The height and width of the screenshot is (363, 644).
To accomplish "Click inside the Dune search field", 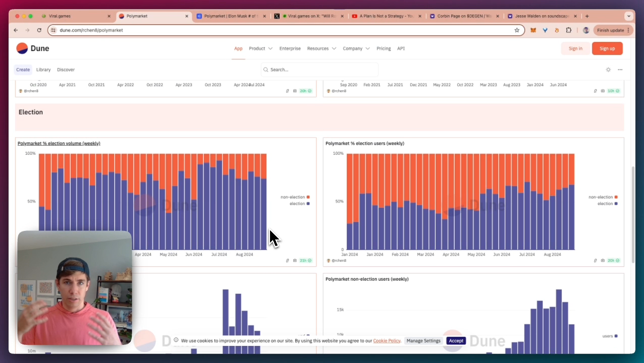I will pos(319,70).
